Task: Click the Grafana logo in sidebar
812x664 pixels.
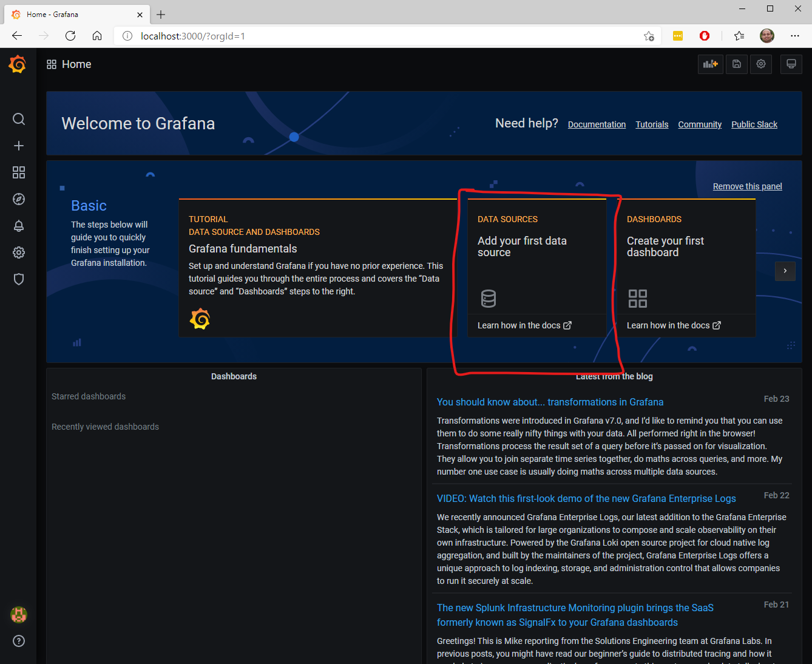Action: tap(18, 64)
